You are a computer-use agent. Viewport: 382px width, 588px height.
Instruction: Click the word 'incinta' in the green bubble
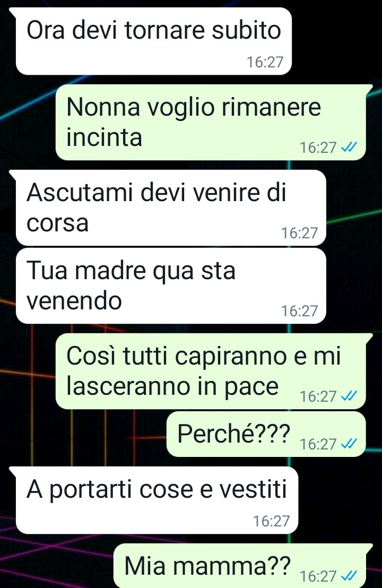pos(104,137)
